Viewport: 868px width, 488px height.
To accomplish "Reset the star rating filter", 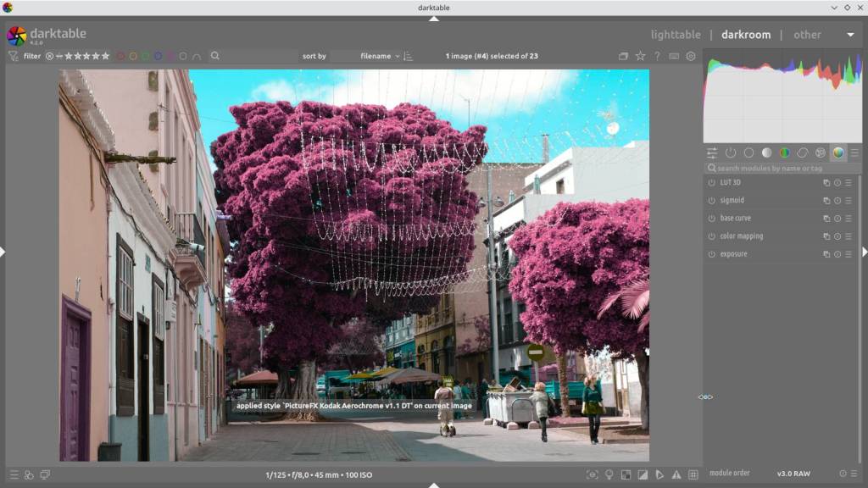I will coord(49,56).
